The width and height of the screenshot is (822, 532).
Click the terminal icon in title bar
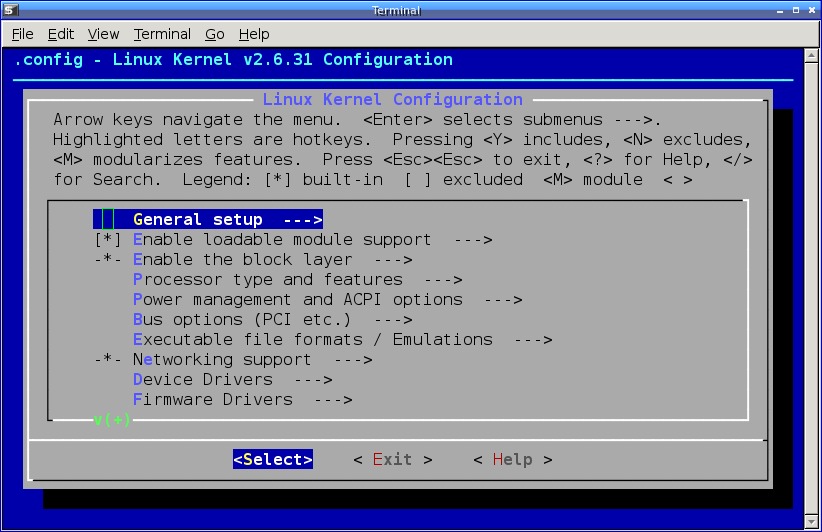(x=10, y=9)
